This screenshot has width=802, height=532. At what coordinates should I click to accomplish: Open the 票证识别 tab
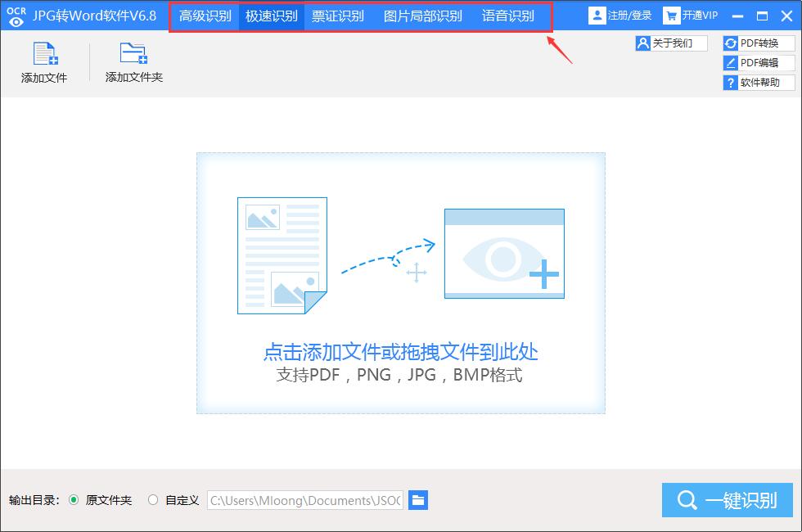338,16
